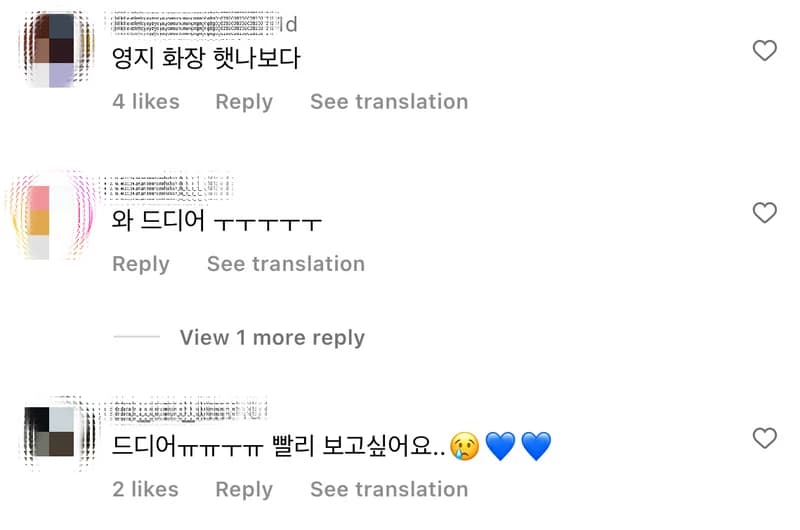See translation of '영지 화장 햇나보다'
Viewport: 800px width, 530px height.
(x=389, y=102)
